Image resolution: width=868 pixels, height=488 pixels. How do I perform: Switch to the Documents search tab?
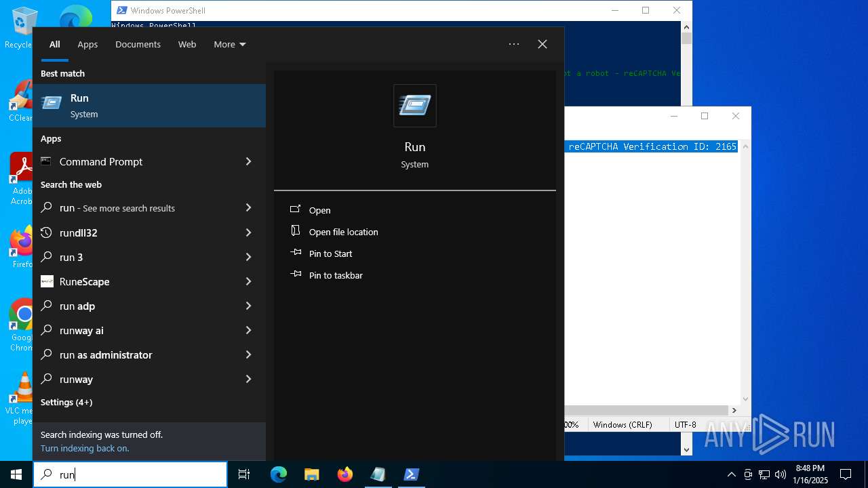(x=138, y=44)
